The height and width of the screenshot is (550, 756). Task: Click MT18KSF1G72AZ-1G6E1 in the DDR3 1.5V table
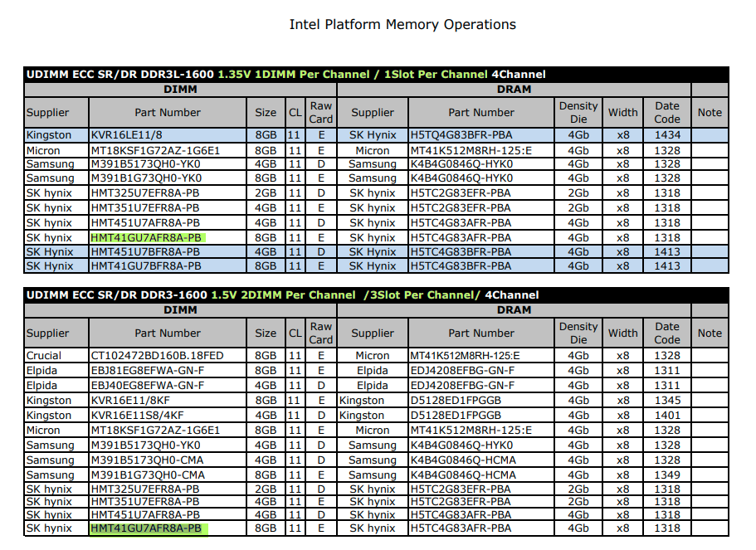pos(155,431)
